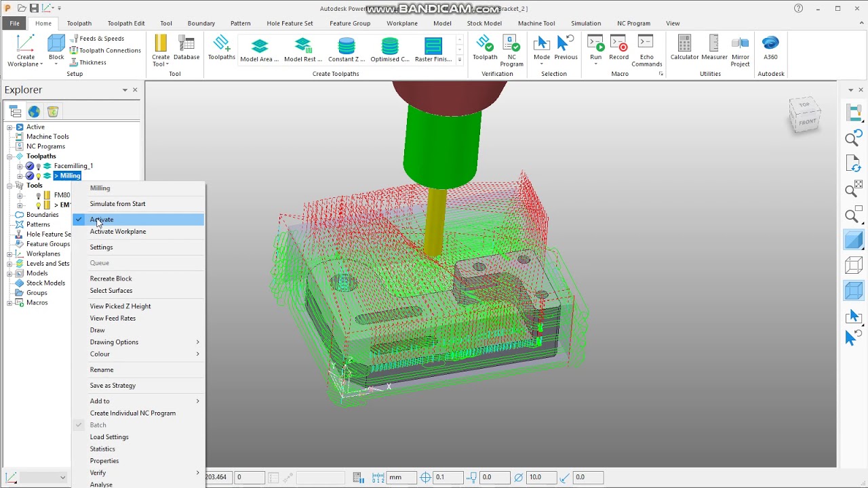This screenshot has height=488, width=868.
Task: Collapse the Tools tree node
Action: tap(10, 186)
